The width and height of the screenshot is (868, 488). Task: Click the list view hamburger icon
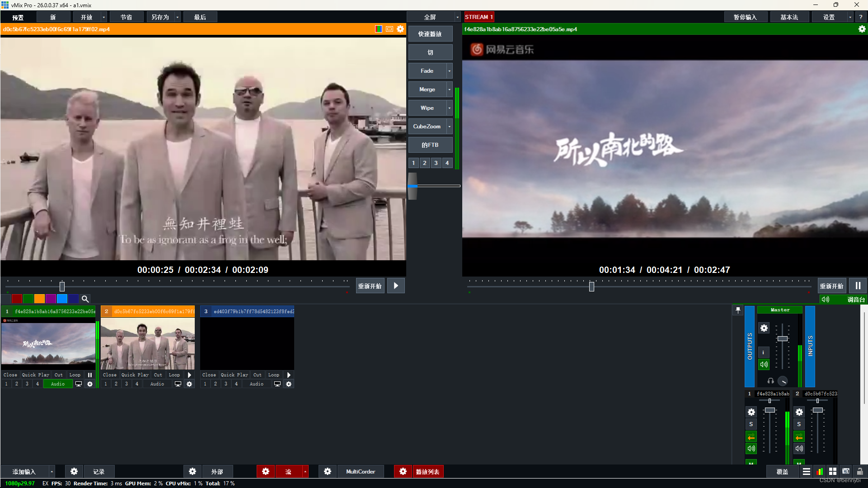click(x=807, y=471)
